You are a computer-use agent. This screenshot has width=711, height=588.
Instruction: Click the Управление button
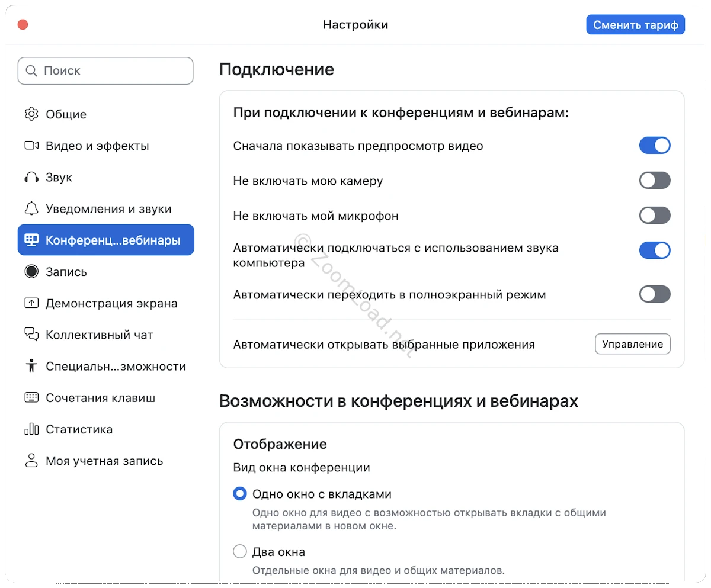click(x=632, y=344)
